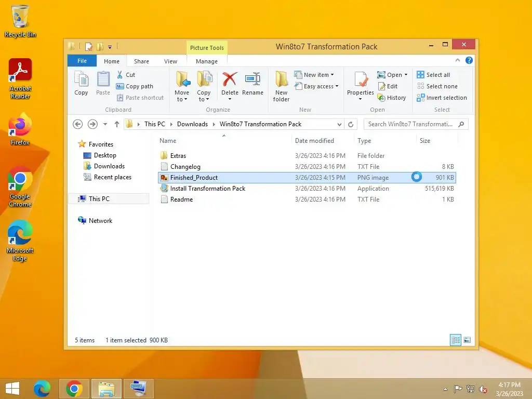The height and width of the screenshot is (399, 532).
Task: Open the Recent locations dropdown arrow
Action: [105, 124]
